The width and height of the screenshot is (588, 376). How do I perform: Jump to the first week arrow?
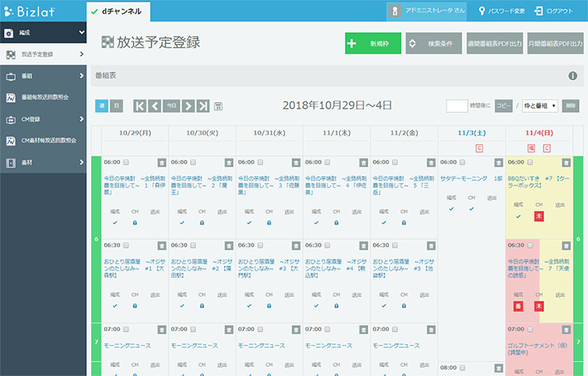[140, 106]
